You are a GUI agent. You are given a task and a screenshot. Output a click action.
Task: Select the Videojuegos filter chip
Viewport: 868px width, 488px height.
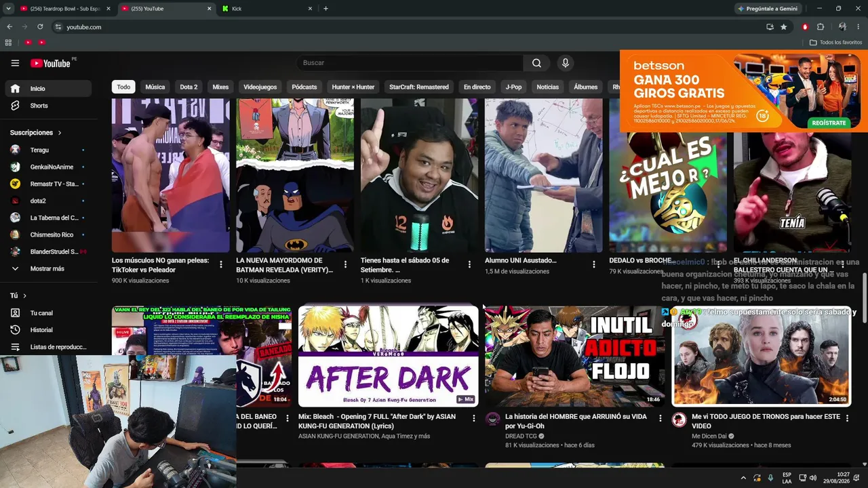coord(260,87)
